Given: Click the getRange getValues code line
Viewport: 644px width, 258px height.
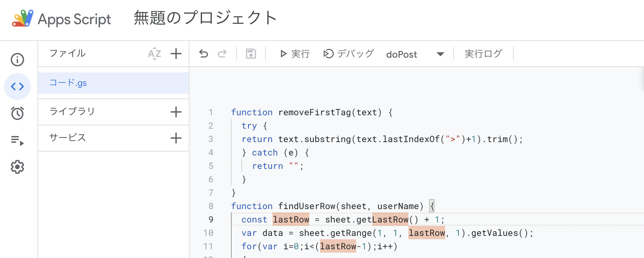Looking at the screenshot, I should tap(387, 233).
